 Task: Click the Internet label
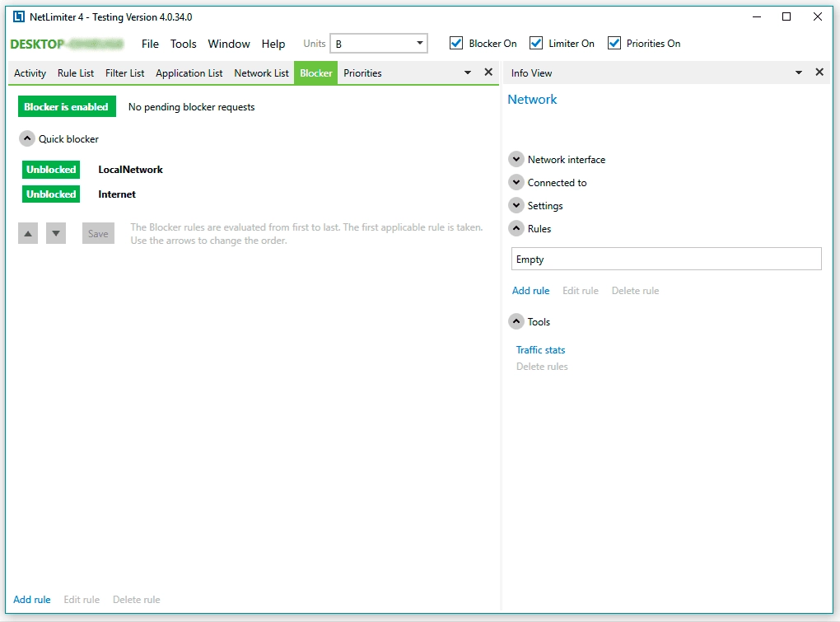(x=117, y=194)
